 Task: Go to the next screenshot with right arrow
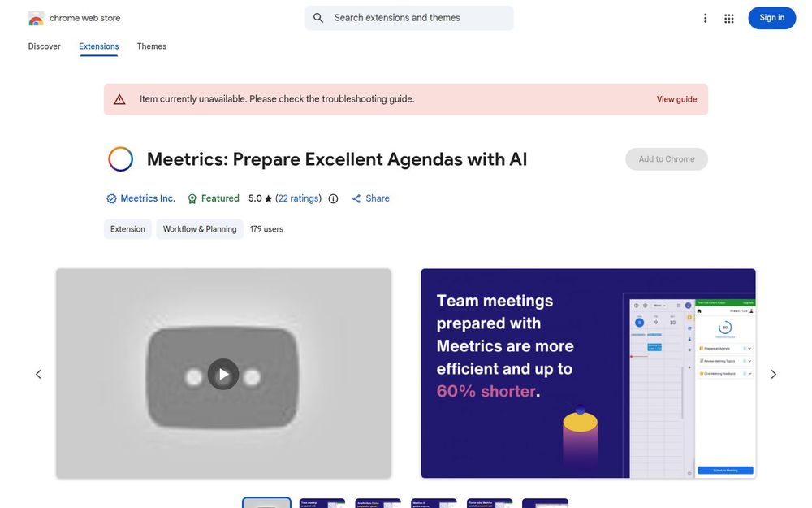(773, 374)
